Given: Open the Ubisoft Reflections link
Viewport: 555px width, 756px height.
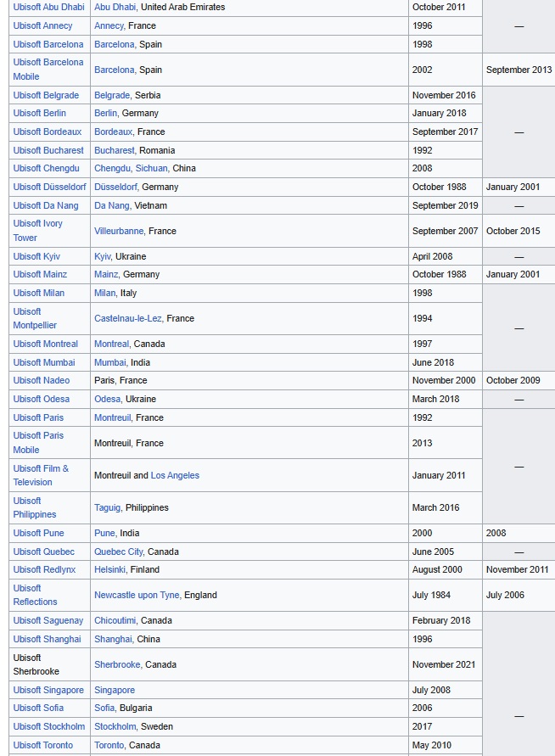Looking at the screenshot, I should point(35,595).
